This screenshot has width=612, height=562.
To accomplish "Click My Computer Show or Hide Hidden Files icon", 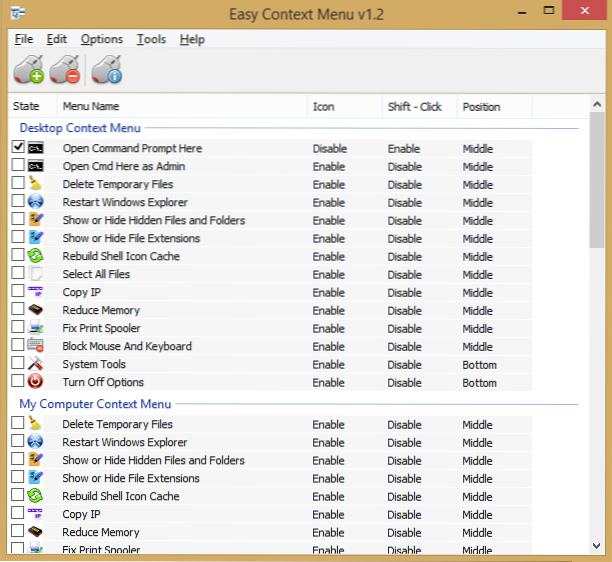I will [x=36, y=459].
